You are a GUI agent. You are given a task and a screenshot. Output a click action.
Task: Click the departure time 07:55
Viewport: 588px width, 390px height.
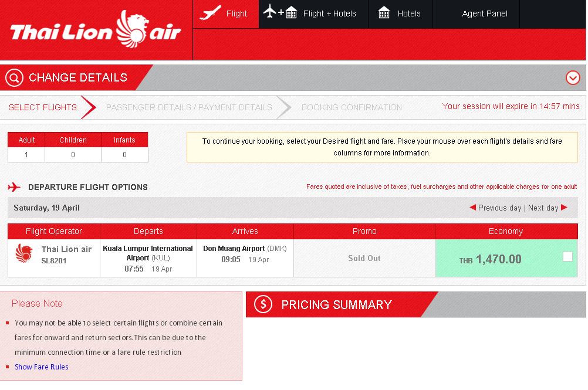coord(134,269)
